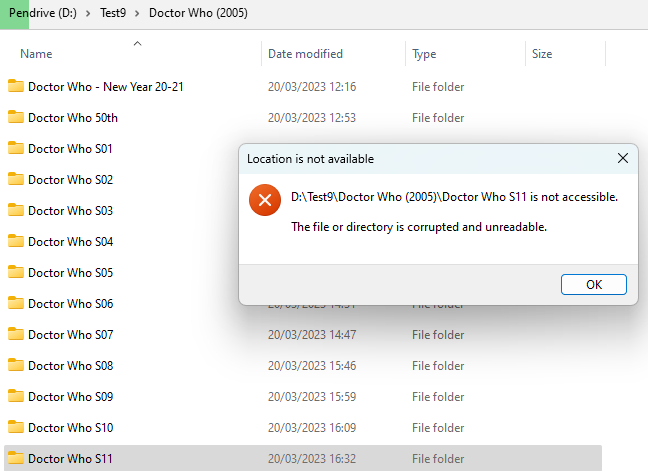Click OK in the error dialog

point(593,284)
